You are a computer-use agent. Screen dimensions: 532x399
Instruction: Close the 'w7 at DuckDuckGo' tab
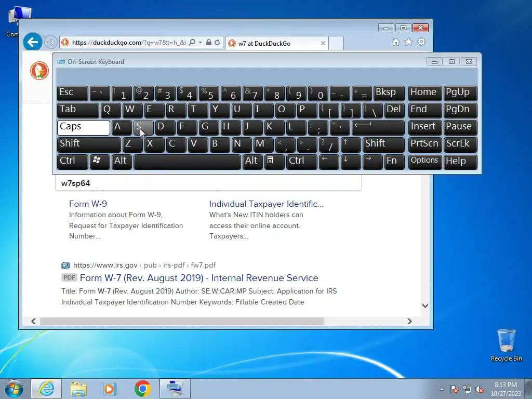(323, 43)
